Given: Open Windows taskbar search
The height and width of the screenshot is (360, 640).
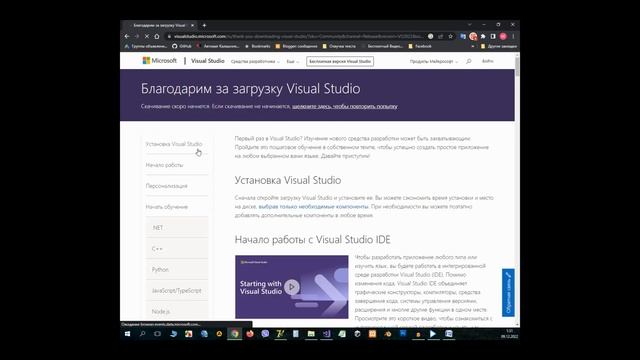Looking at the screenshot, I should pos(142,334).
